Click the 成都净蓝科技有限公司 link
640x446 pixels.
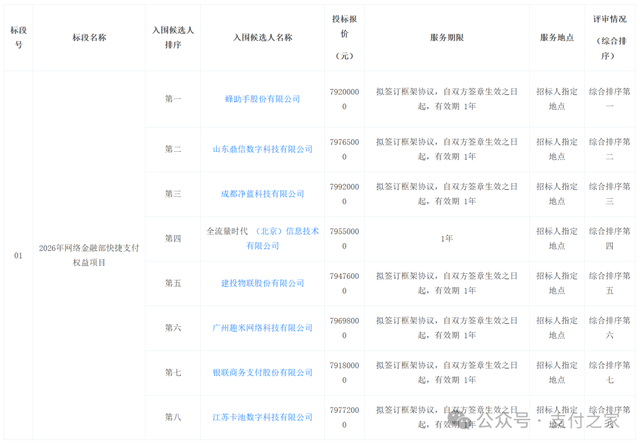[262, 194]
